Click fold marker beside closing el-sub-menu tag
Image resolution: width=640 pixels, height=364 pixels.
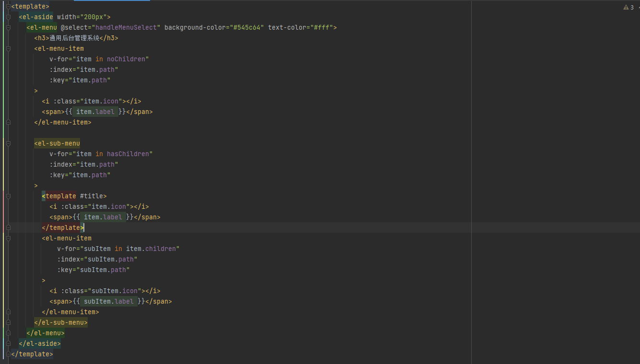coord(8,323)
